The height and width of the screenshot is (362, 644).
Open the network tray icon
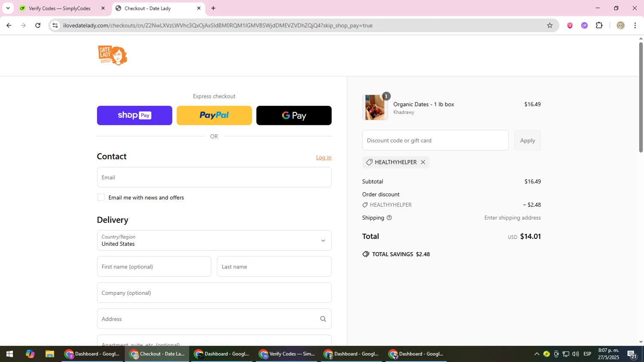point(566,354)
